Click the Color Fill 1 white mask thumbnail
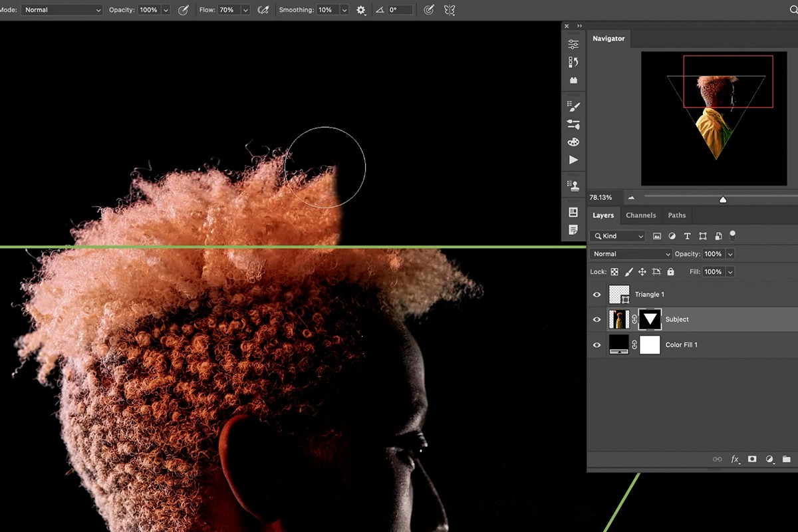The width and height of the screenshot is (798, 532). coord(650,345)
